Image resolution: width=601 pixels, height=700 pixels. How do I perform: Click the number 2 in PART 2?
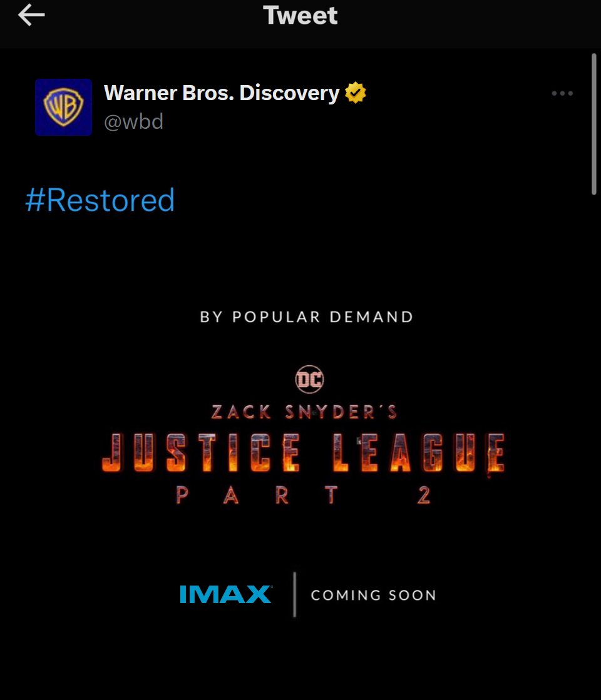pos(424,495)
